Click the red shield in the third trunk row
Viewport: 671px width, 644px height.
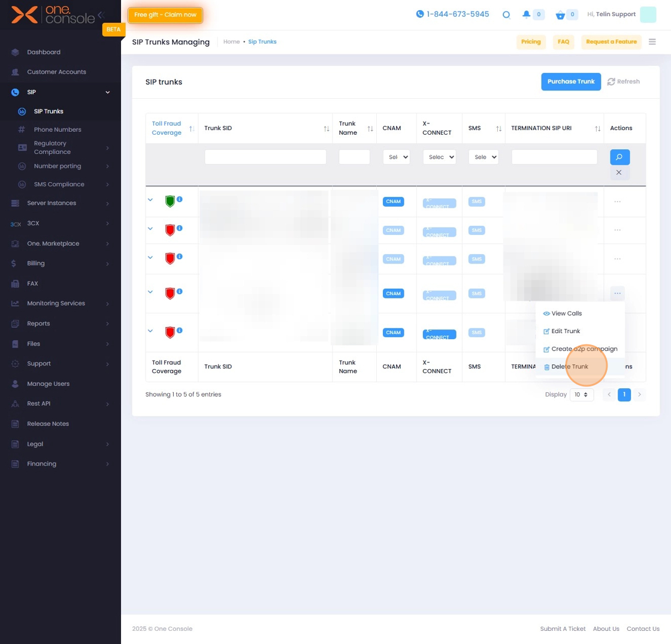[170, 259]
